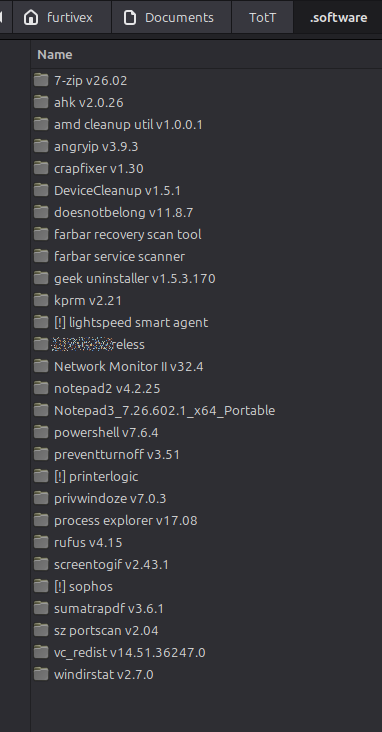The image size is (382, 732).
Task: Click the home icon beside furtivex
Action: coord(31,18)
